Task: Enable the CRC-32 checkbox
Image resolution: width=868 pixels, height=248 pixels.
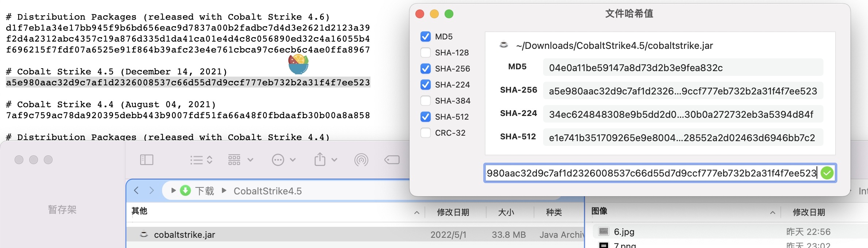Action: (425, 133)
